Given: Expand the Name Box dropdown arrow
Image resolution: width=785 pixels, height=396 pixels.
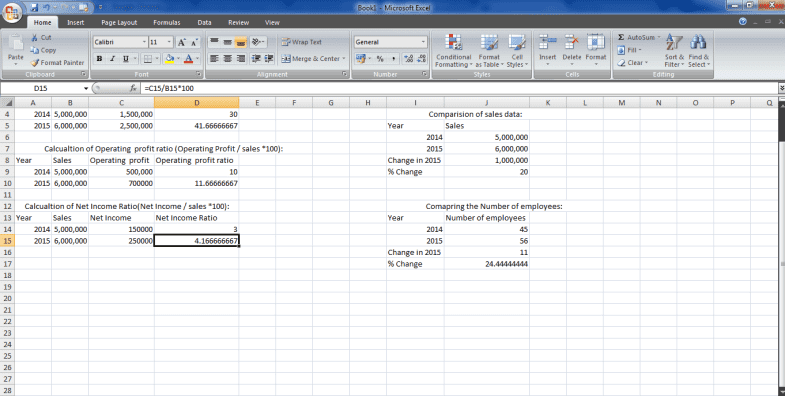Looking at the screenshot, I should (x=86, y=88).
